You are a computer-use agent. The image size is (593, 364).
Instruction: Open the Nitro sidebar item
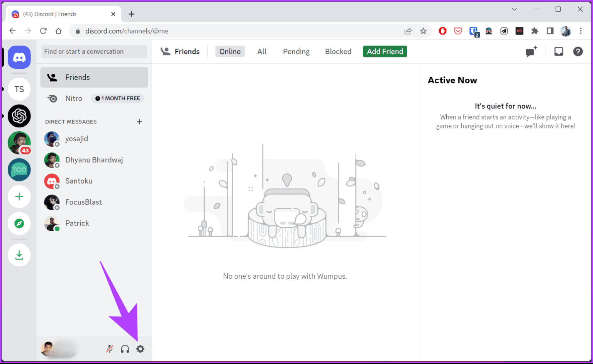[94, 98]
